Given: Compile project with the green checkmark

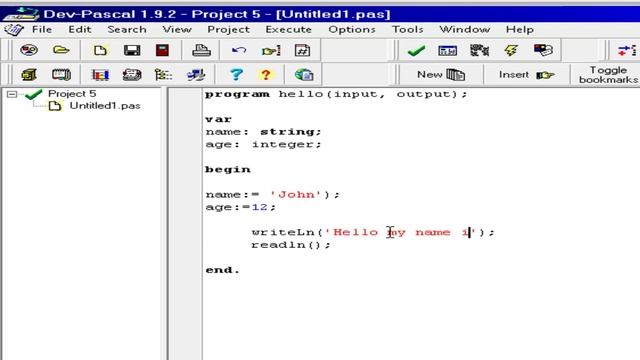Looking at the screenshot, I should 416,51.
